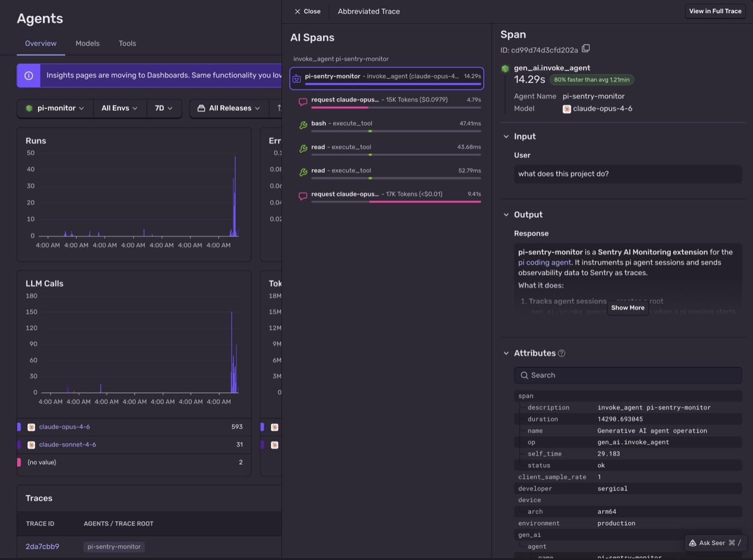Click the robot icon on pi-sentry-monitor span

click(x=296, y=78)
